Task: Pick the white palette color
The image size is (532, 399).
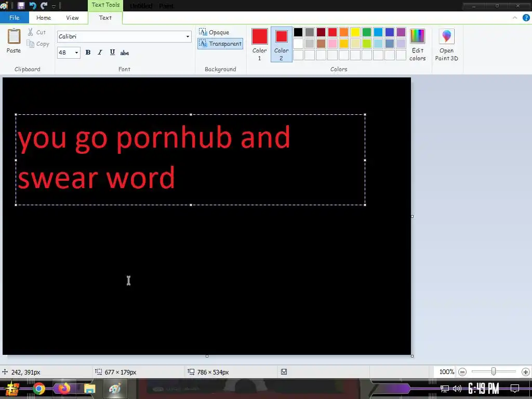Action: pyautogui.click(x=298, y=44)
